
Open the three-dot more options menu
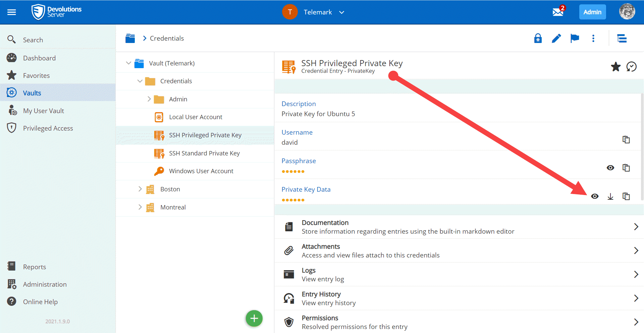593,39
